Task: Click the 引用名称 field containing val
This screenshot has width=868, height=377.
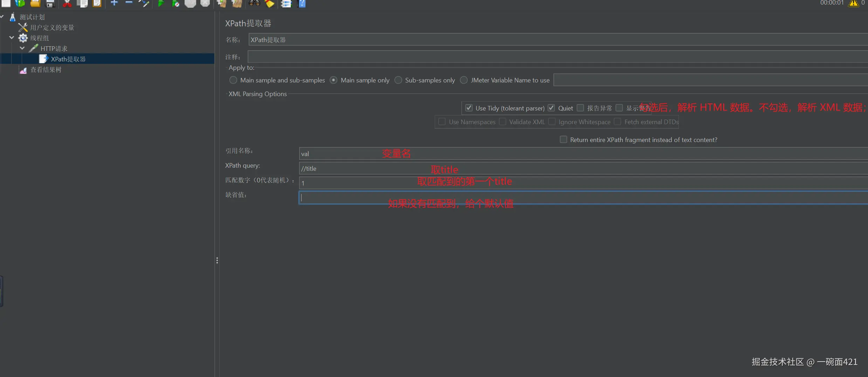Action: (584, 154)
